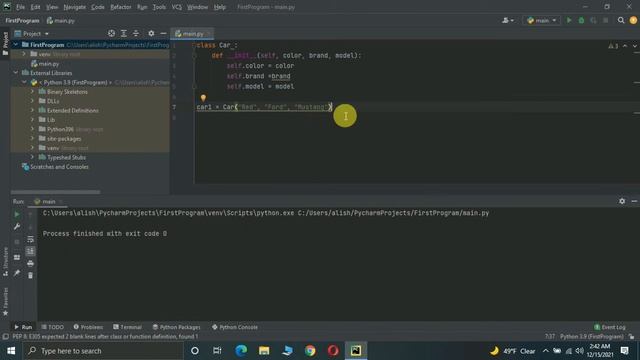Image resolution: width=640 pixels, height=360 pixels.
Task: Open the Tools menu
Action: click(159, 7)
